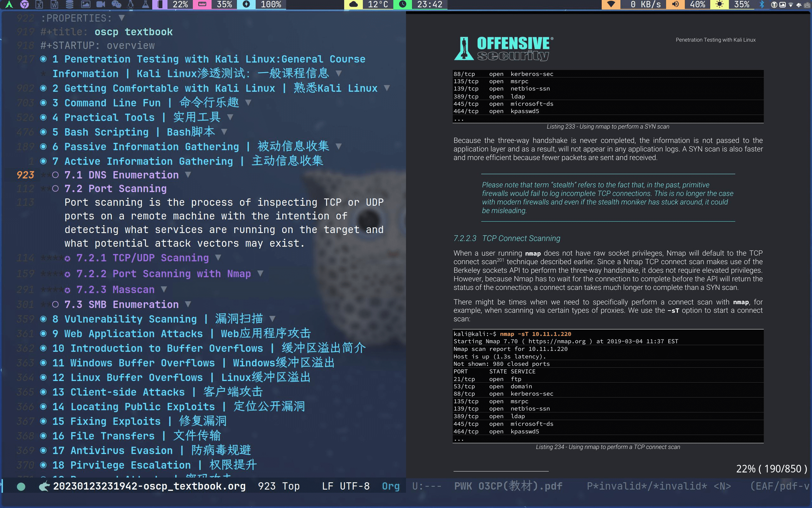Viewport: 812px width, 508px height.
Task: Click the clock icon beside 23:42
Action: coord(403,4)
